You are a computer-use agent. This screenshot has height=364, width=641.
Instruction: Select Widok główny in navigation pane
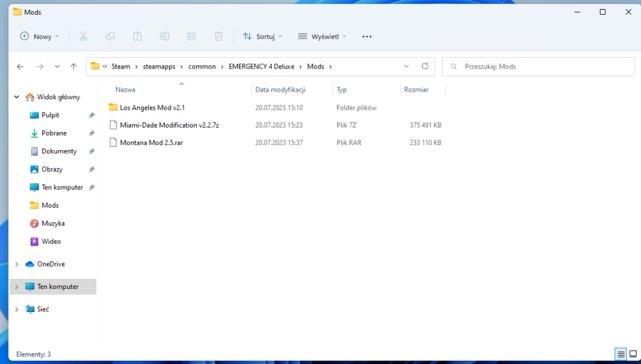pos(58,97)
